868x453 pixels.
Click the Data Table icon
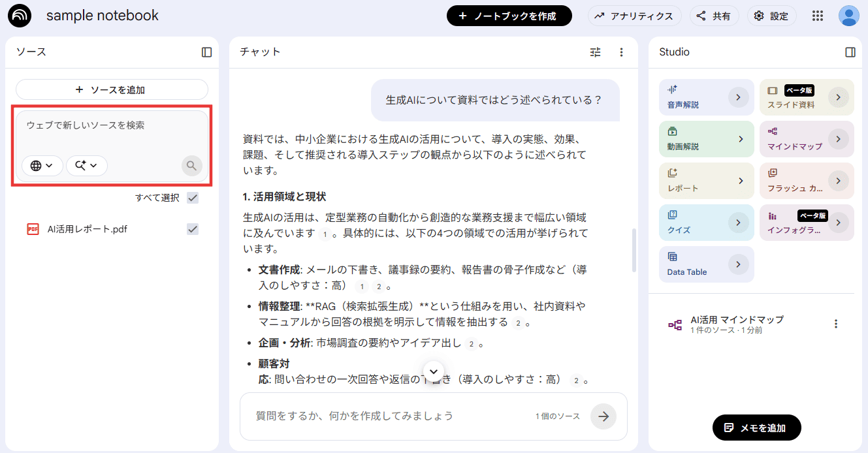(672, 257)
